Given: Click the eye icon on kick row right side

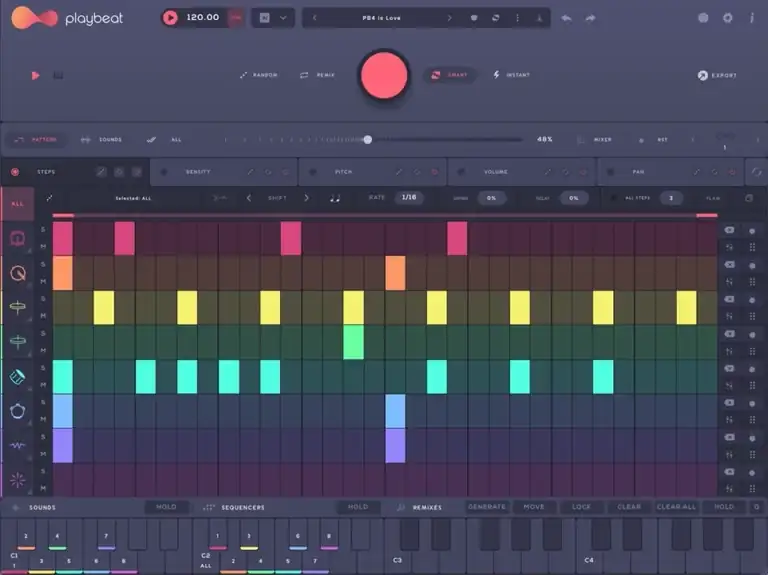Looking at the screenshot, I should click(729, 230).
